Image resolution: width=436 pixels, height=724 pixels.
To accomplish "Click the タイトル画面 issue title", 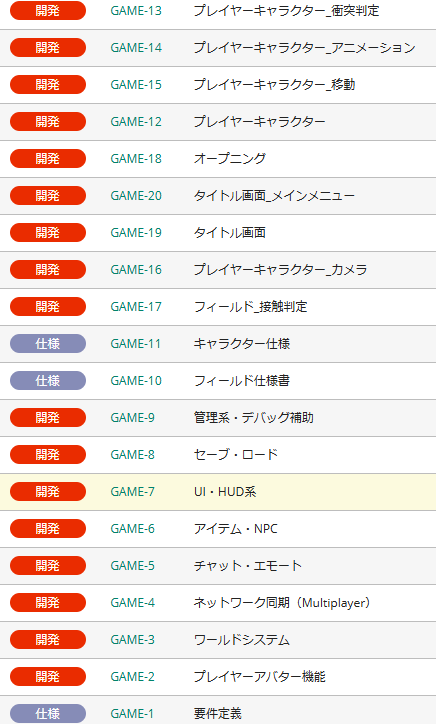I will point(230,233).
